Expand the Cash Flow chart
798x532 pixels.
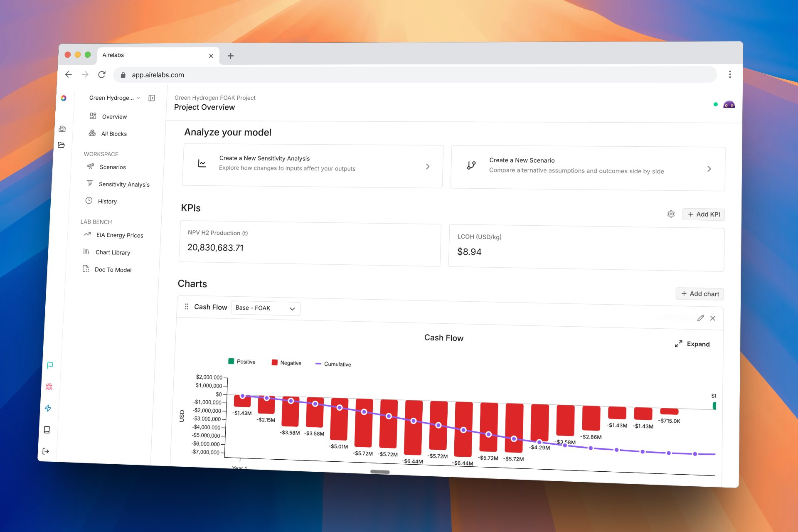692,344
